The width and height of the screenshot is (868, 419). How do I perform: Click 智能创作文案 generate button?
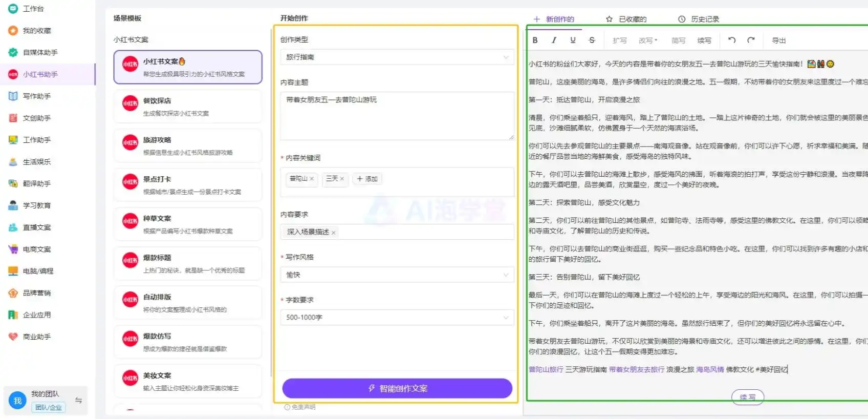[397, 388]
